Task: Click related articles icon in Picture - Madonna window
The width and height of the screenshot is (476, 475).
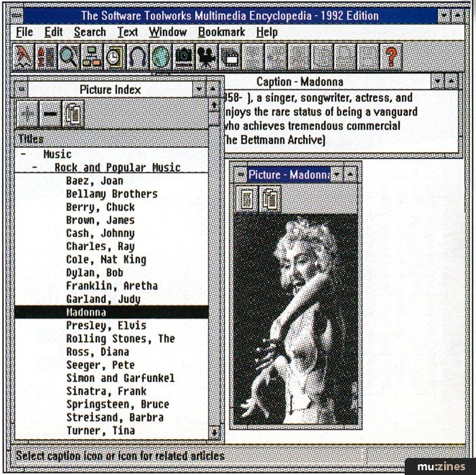Action: [x=270, y=199]
